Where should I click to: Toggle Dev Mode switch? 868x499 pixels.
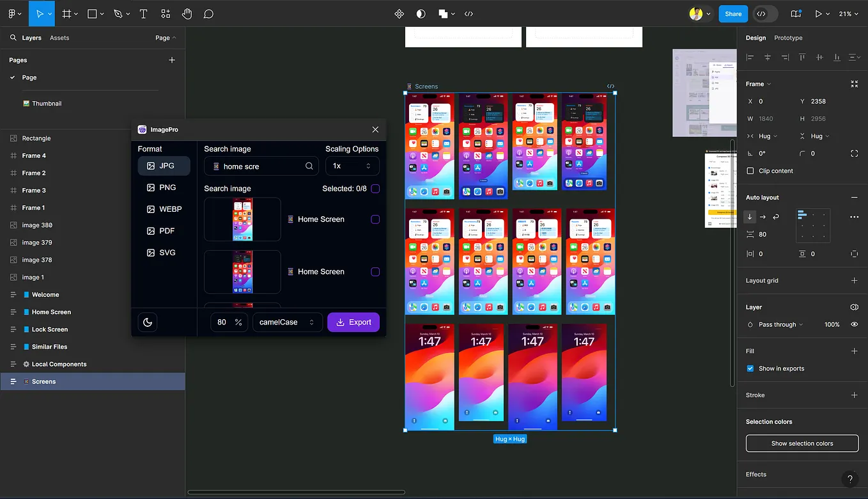point(766,13)
